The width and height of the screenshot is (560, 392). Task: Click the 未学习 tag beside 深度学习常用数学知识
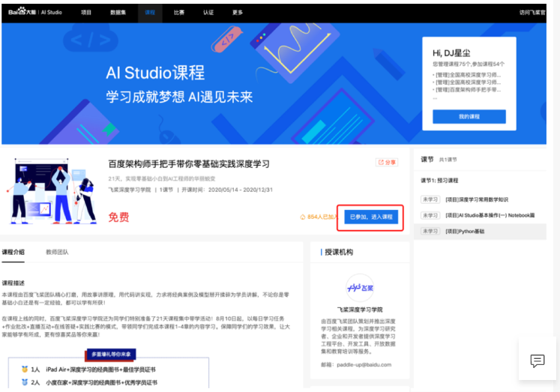pyautogui.click(x=430, y=199)
